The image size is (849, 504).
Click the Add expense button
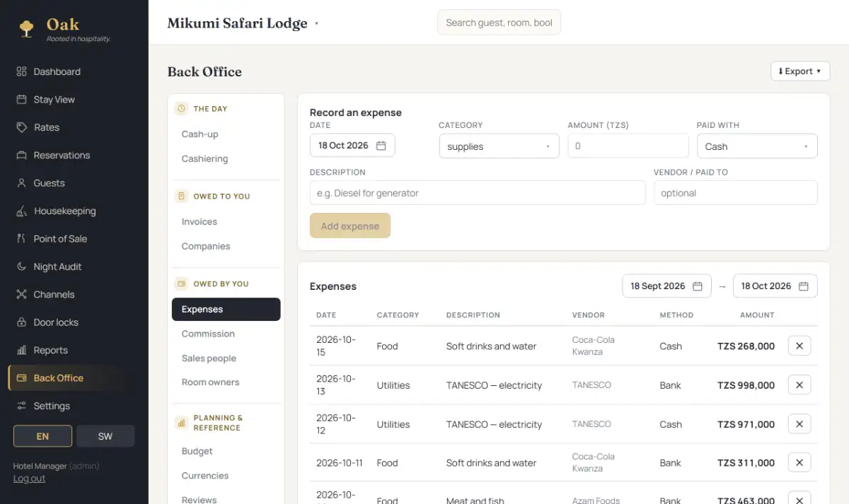coord(350,225)
